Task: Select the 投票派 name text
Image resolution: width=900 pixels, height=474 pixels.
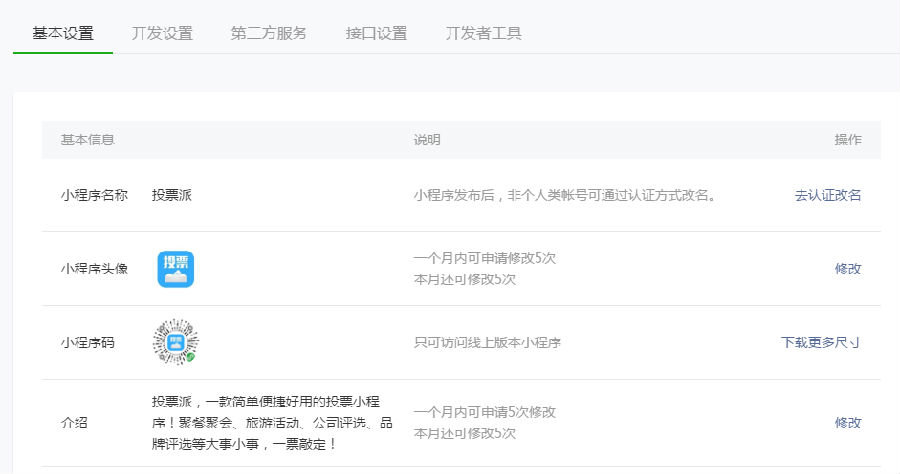Action: click(171, 195)
